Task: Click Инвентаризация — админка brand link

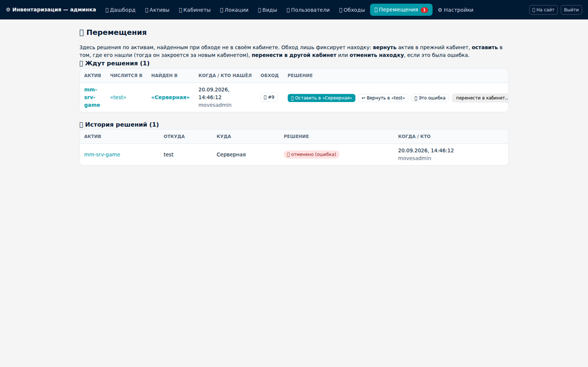Action: click(51, 10)
